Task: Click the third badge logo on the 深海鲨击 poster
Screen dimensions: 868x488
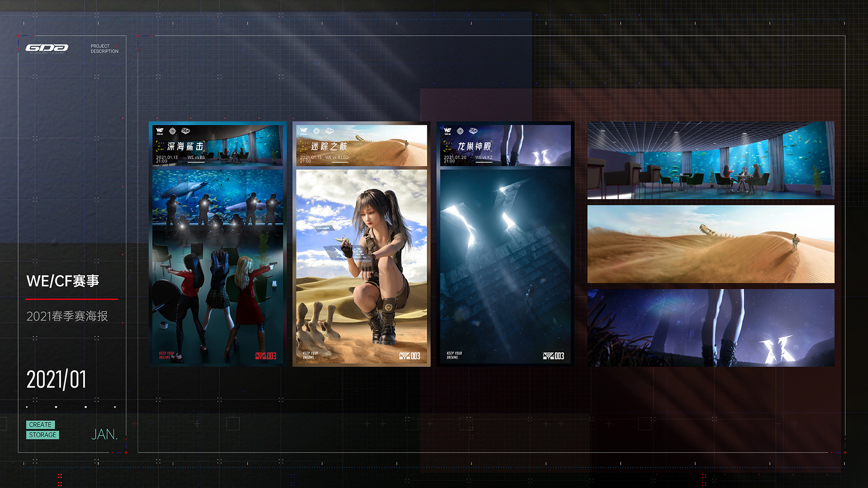Action: [185, 131]
